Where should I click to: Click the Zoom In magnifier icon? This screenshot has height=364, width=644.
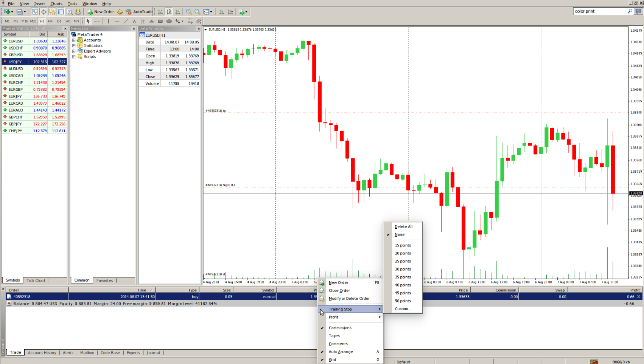(188, 12)
